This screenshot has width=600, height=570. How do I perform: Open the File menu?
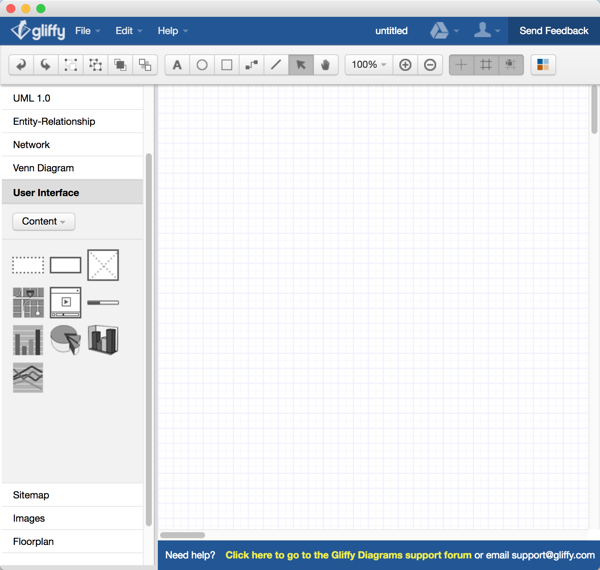tap(88, 31)
